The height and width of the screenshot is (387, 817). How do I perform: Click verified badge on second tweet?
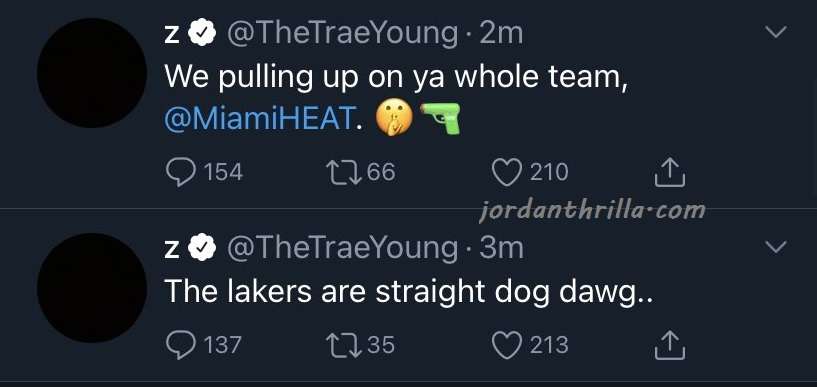click(202, 249)
